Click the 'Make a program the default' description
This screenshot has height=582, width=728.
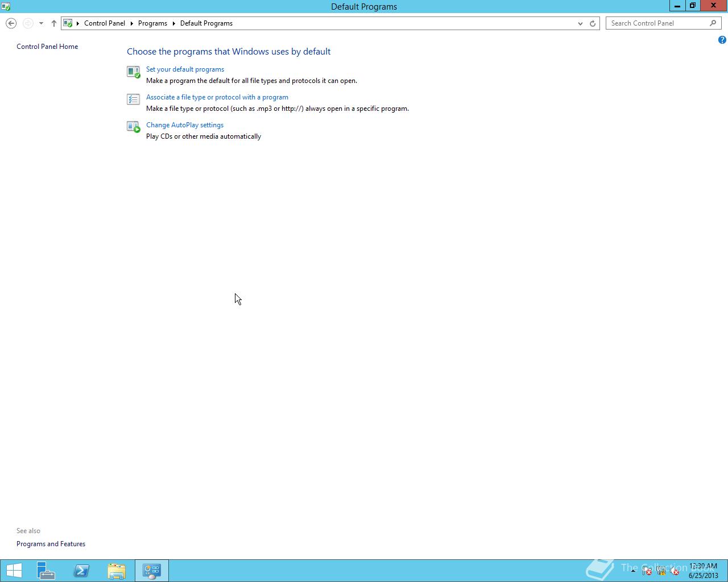(x=251, y=81)
